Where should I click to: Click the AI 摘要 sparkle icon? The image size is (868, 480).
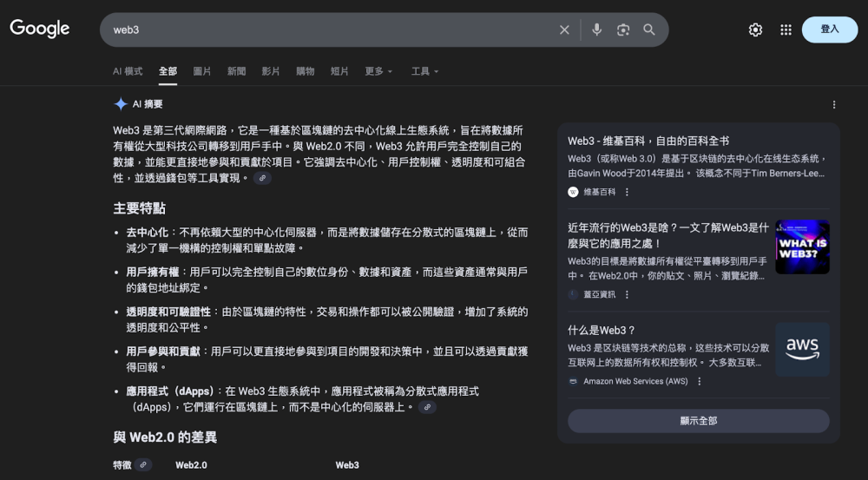click(x=121, y=103)
